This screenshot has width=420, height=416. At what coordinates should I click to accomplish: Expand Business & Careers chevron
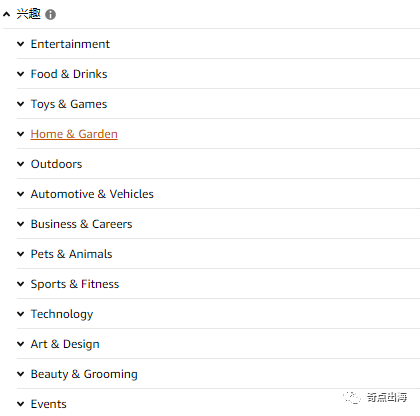coord(21,224)
